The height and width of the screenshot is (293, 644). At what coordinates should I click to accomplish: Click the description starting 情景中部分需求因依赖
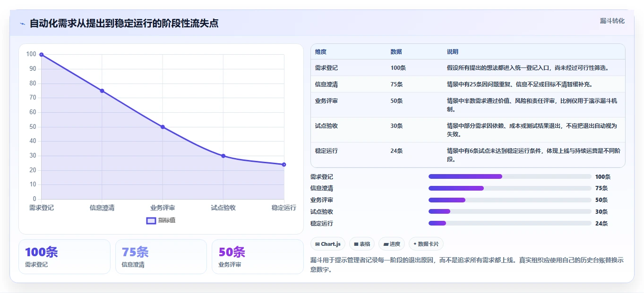[x=532, y=130]
